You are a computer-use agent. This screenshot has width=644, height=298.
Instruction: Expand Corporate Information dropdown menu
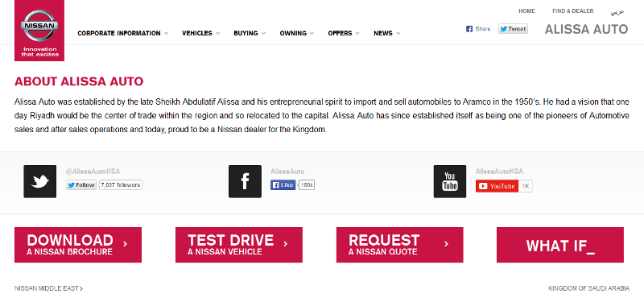(123, 33)
